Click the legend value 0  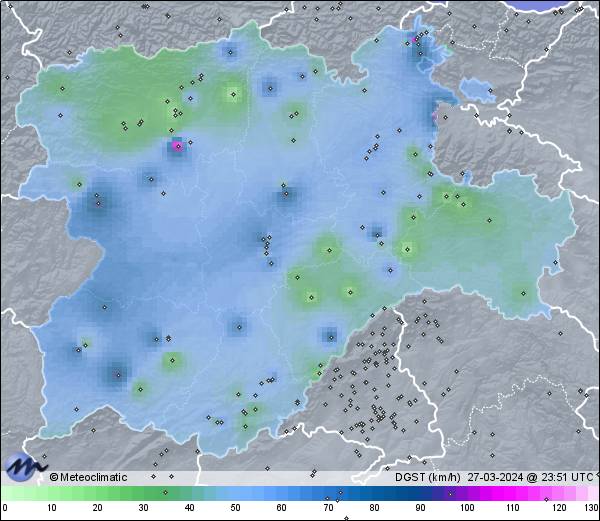pyautogui.click(x=5, y=508)
